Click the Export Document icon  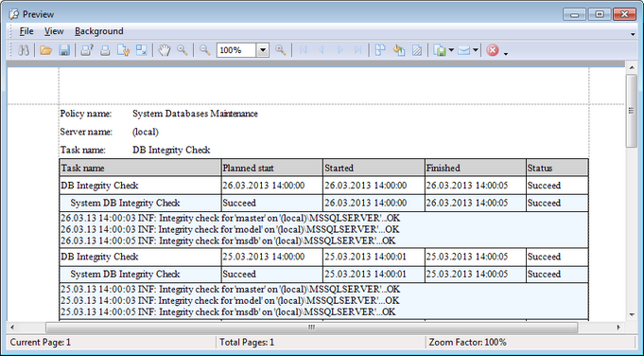[440, 50]
